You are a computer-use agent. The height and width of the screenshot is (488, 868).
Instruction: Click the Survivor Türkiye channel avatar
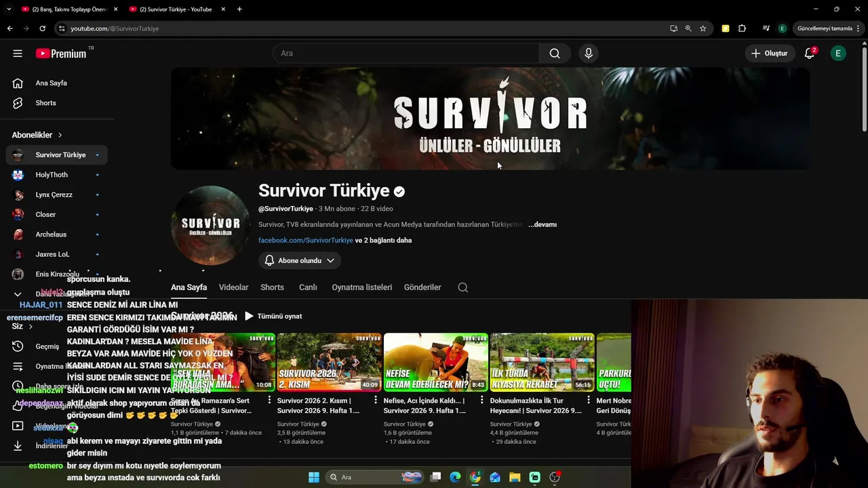point(210,225)
